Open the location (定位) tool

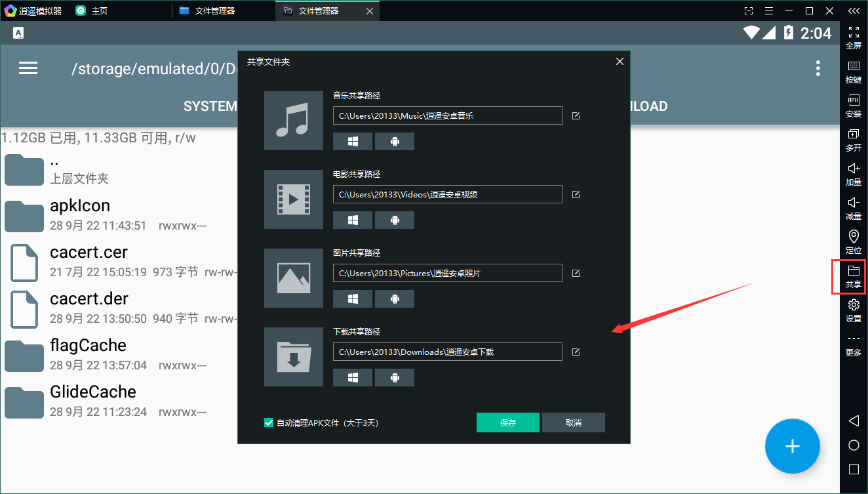coord(854,242)
